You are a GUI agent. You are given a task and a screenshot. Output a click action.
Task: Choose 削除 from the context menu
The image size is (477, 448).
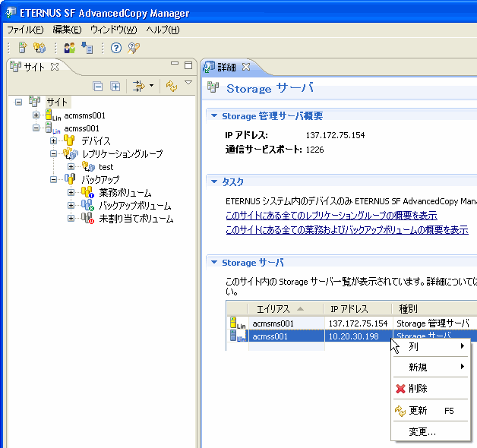point(431,388)
